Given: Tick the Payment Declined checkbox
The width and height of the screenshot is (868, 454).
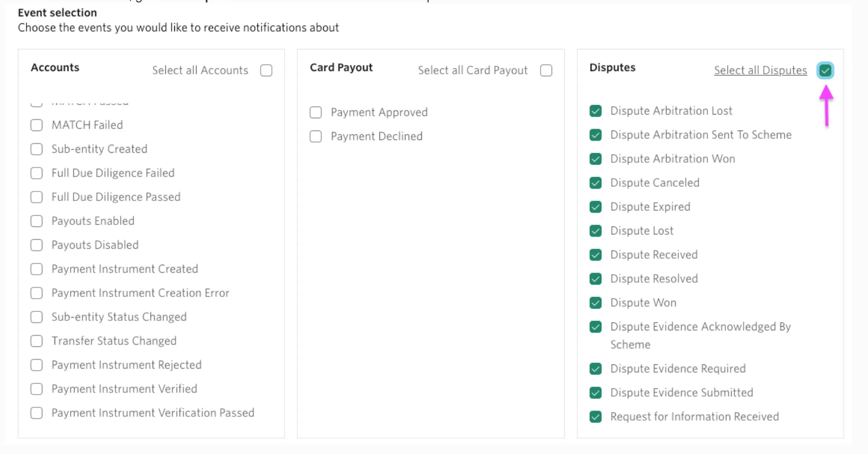Looking at the screenshot, I should 316,136.
